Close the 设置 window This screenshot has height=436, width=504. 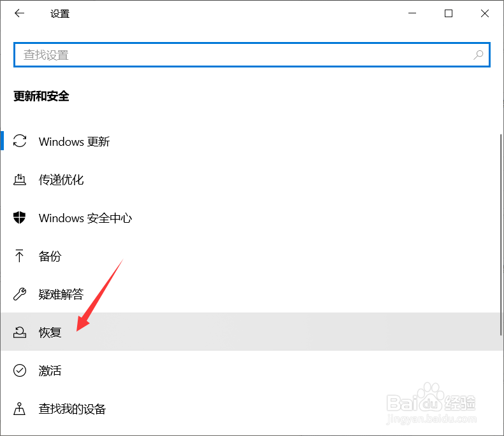tap(485, 13)
